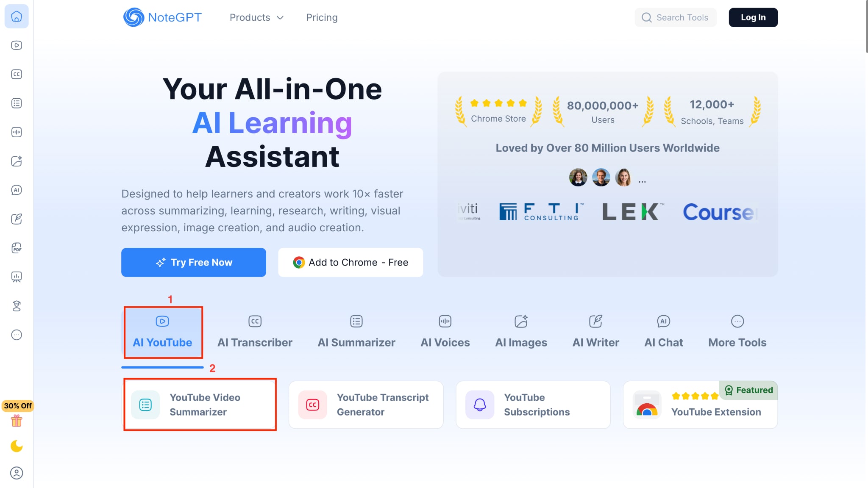Expand the More Tools tab

[x=737, y=332]
